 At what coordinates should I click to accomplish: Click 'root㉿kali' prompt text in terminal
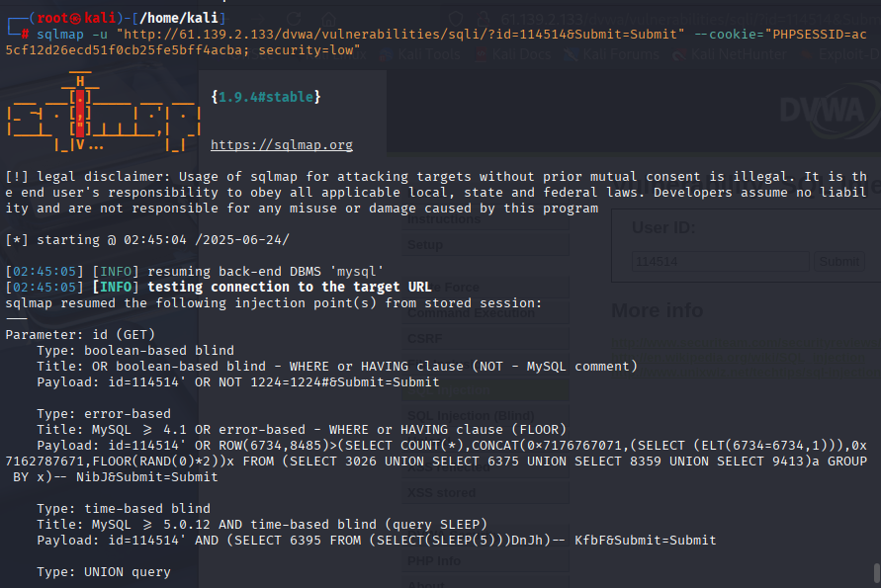(76, 18)
